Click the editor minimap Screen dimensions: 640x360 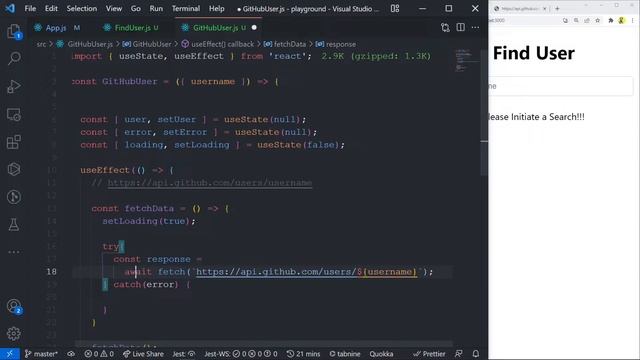click(466, 60)
